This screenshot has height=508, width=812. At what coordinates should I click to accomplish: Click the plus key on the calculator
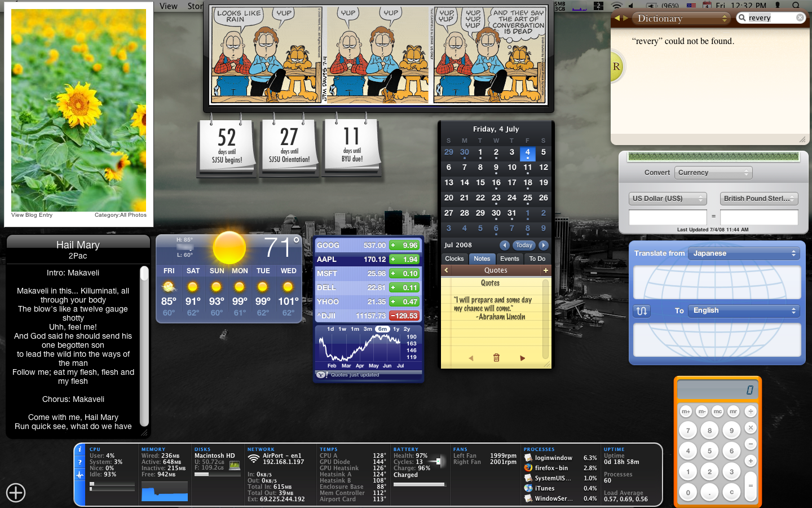[751, 461]
